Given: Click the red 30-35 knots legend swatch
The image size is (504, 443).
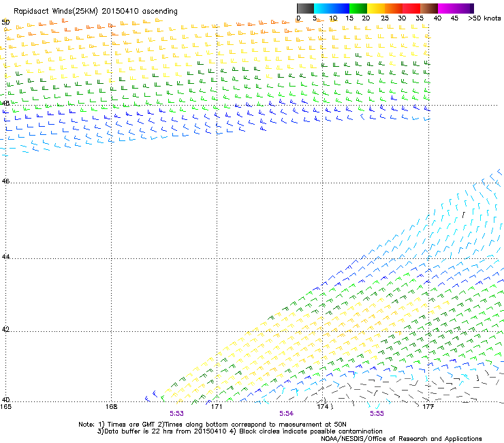Looking at the screenshot, I should click(x=411, y=8).
